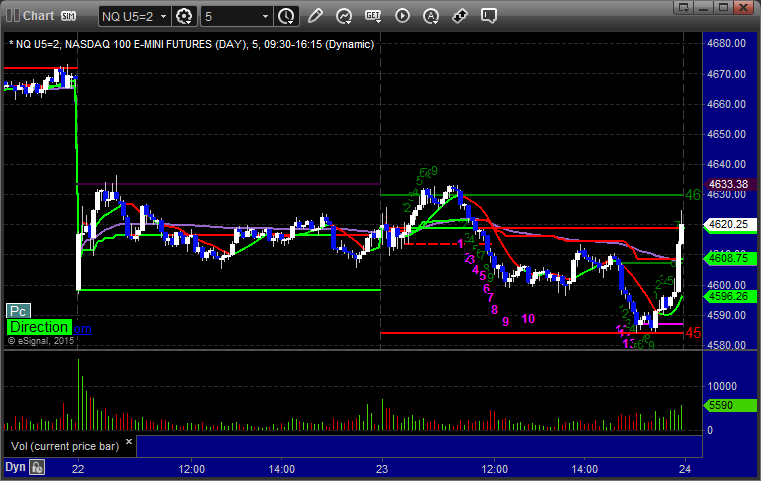
Task: Expand the interval 5 dropdown arrow
Action: pyautogui.click(x=265, y=17)
